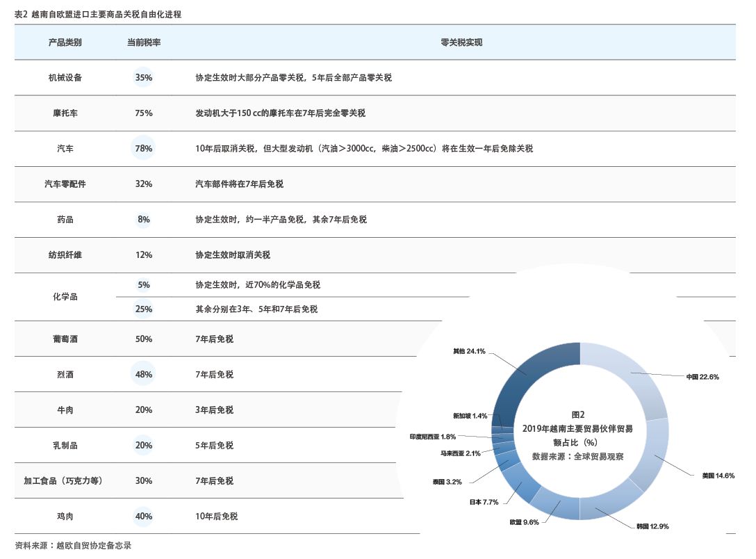Select the 产品类别 column header
This screenshot has height=559, width=756.
65,42
